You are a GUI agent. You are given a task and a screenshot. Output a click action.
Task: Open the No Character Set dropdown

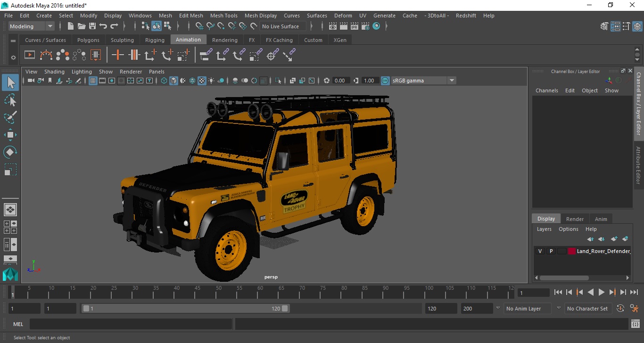(x=587, y=309)
